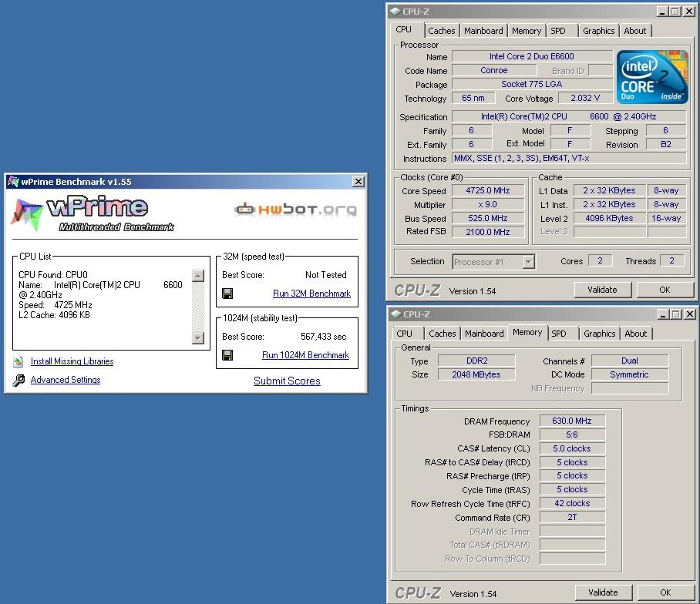Click the wPrime title bar app icon
The width and height of the screenshot is (700, 604).
13,182
